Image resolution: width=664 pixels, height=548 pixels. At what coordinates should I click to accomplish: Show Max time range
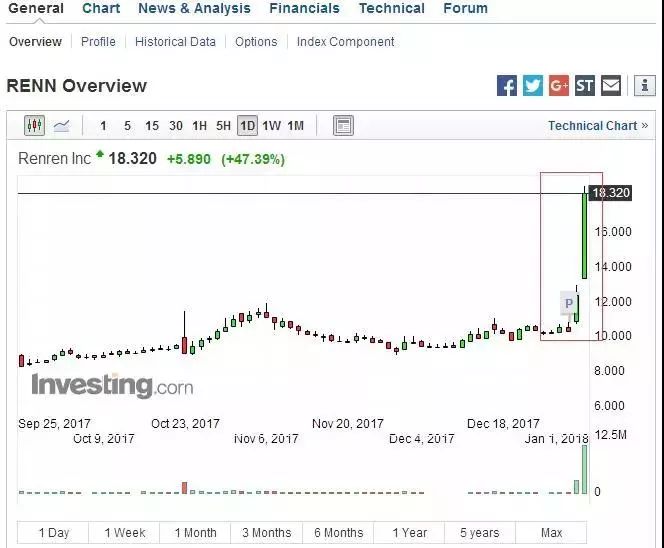(551, 533)
